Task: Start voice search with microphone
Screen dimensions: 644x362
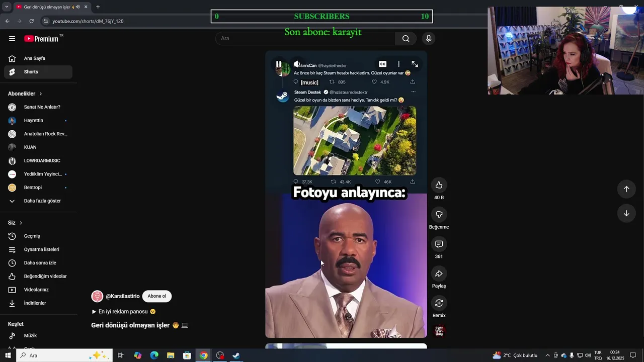Action: tap(429, 39)
